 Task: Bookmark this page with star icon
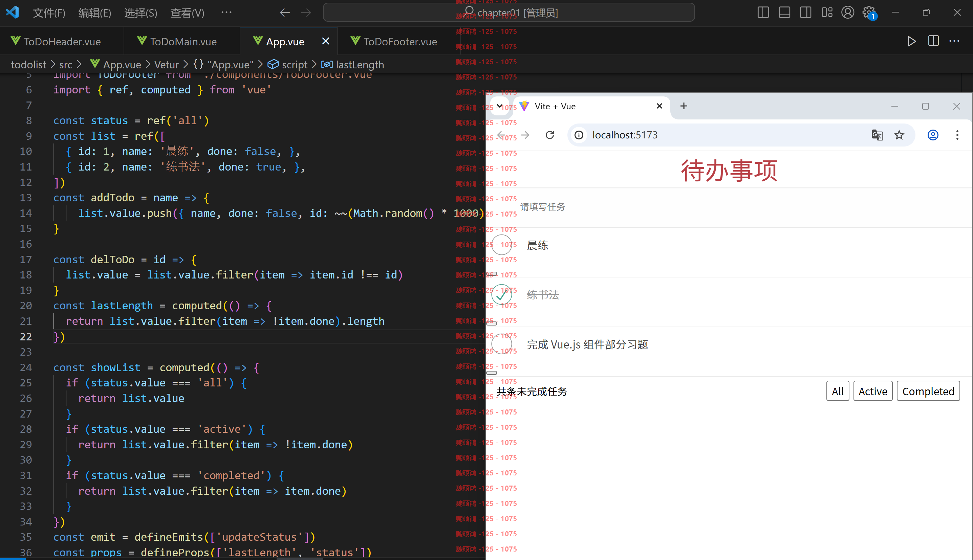tap(899, 135)
